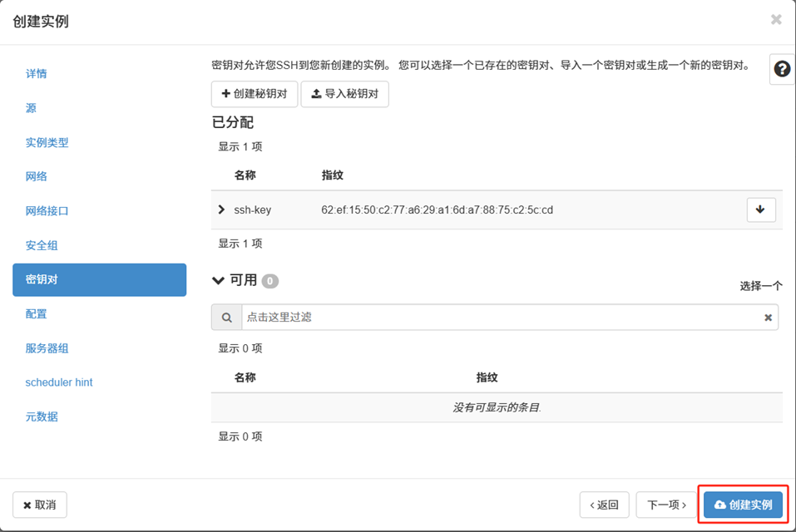
Task: Select the 密钥对 step
Action: [x=100, y=279]
